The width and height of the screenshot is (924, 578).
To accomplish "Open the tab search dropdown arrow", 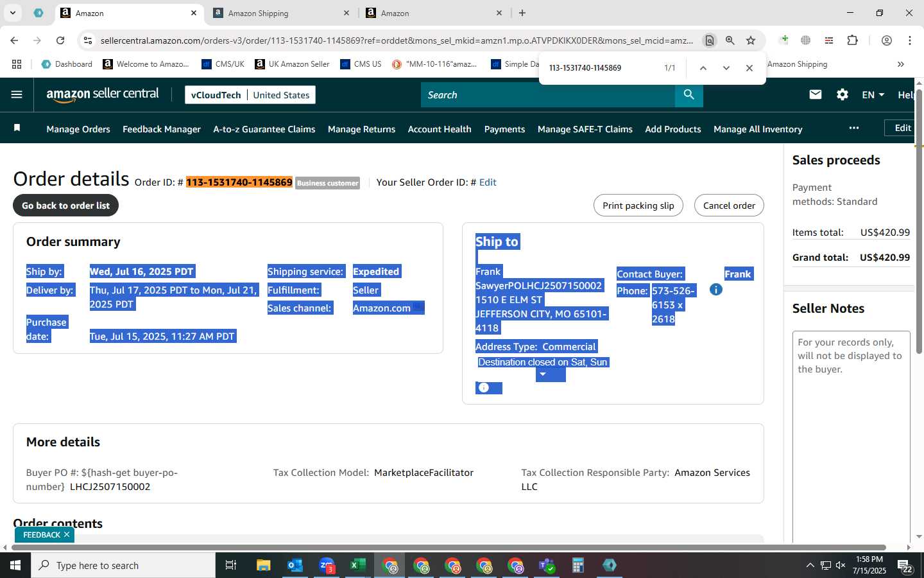I will point(12,13).
